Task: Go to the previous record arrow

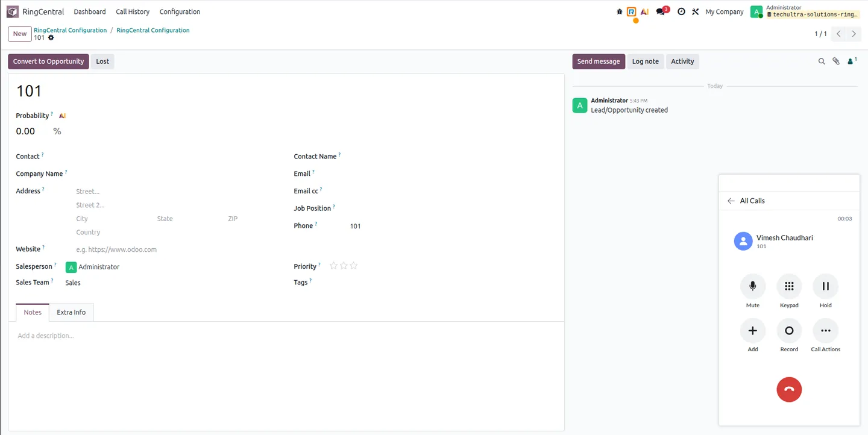Action: point(838,34)
